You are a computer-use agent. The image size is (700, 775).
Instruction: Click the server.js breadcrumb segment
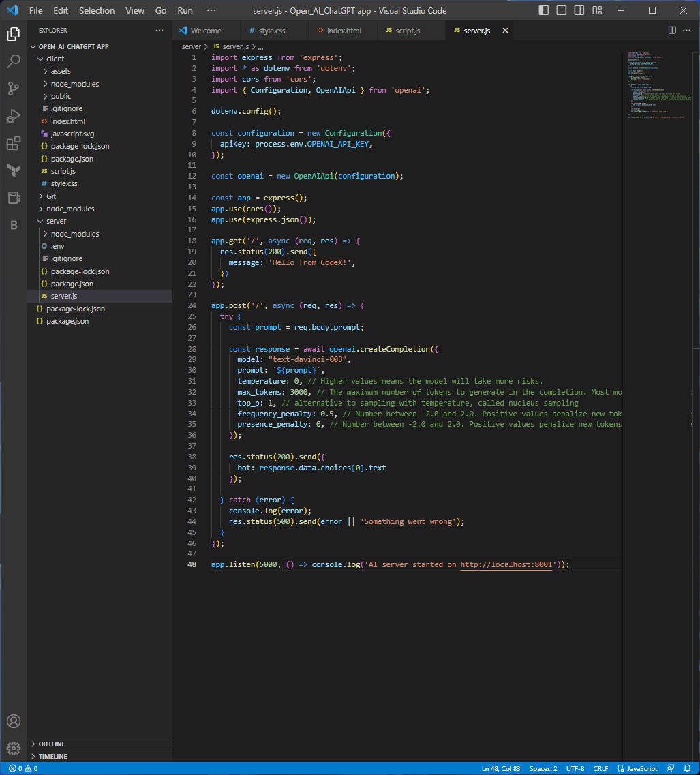231,46
